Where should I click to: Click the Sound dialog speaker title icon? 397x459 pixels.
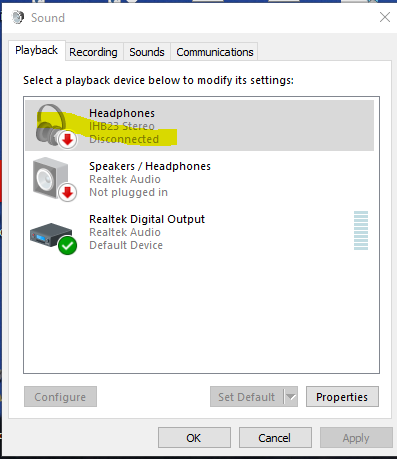coord(18,17)
